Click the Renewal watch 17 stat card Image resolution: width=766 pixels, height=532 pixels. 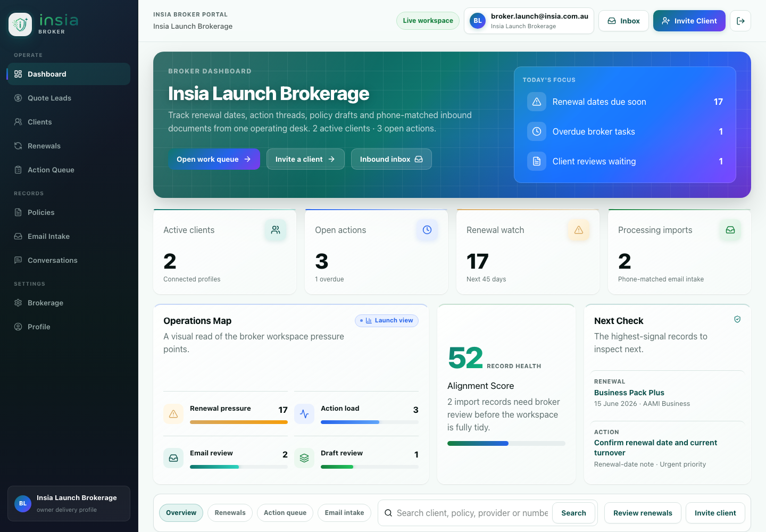528,252
